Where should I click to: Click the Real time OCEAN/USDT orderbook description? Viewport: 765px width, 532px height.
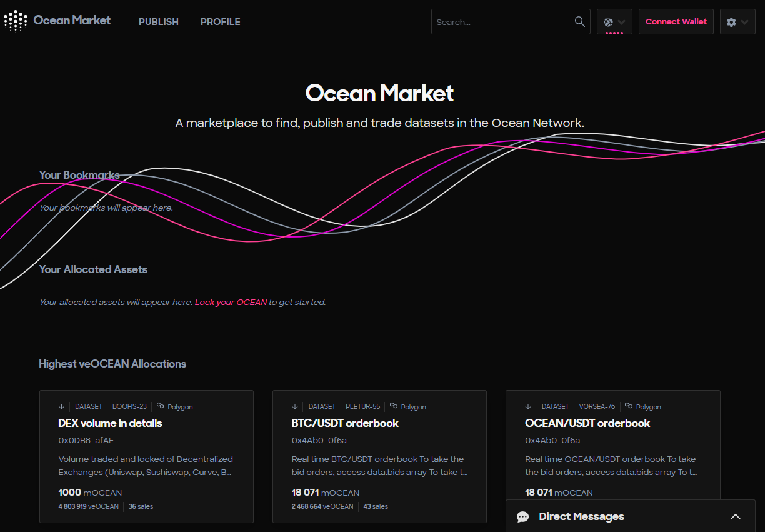click(x=611, y=466)
